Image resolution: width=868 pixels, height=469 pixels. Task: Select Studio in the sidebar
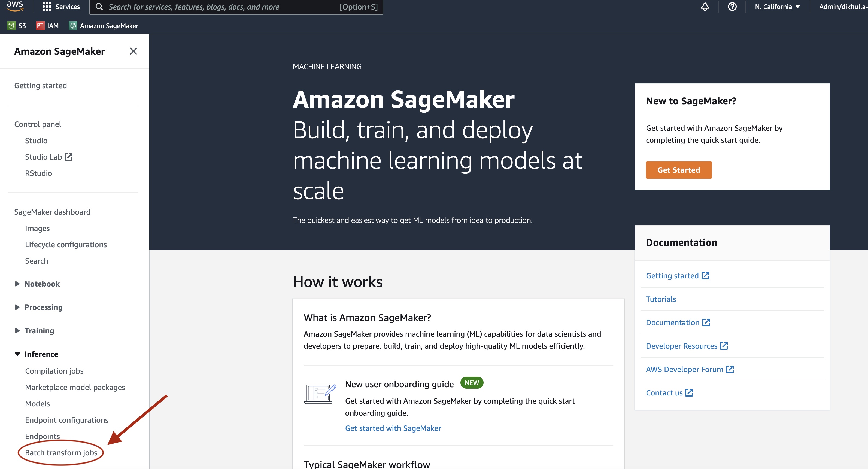point(36,141)
